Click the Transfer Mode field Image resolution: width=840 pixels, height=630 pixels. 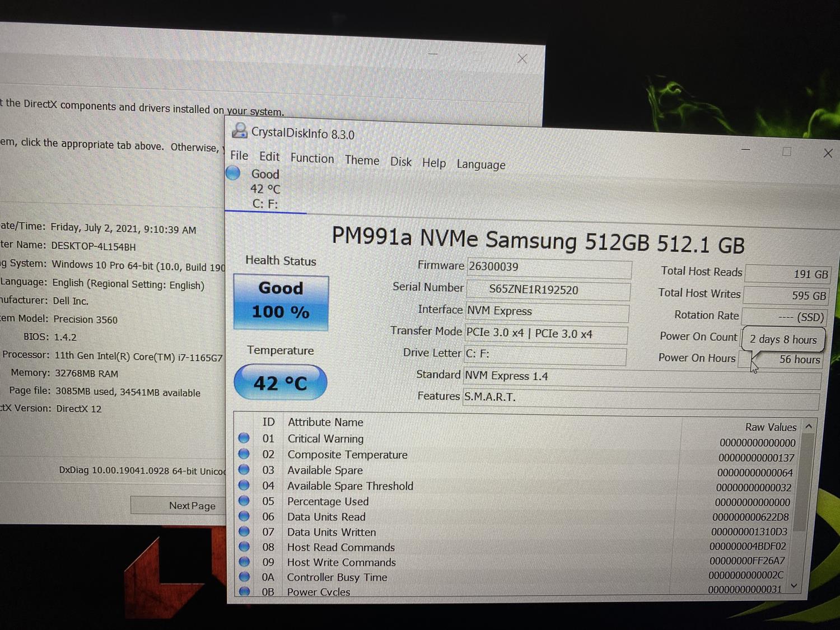[x=546, y=334]
